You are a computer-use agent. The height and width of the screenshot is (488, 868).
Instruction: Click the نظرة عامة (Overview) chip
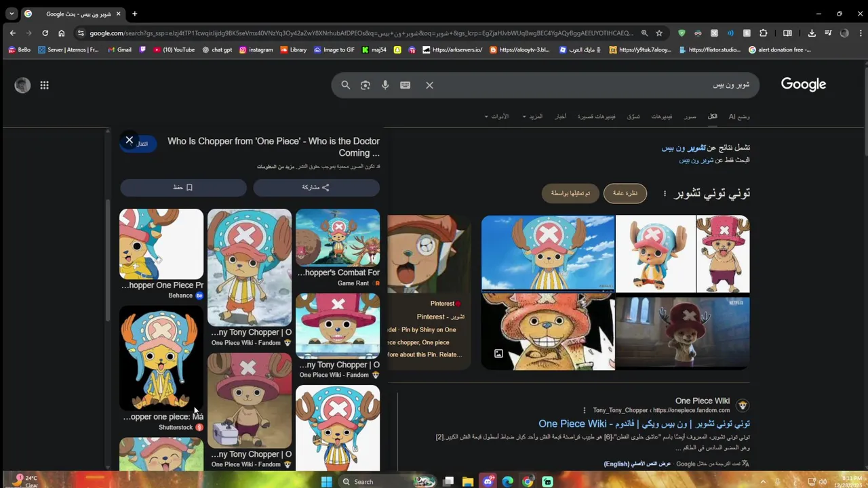[x=625, y=193]
